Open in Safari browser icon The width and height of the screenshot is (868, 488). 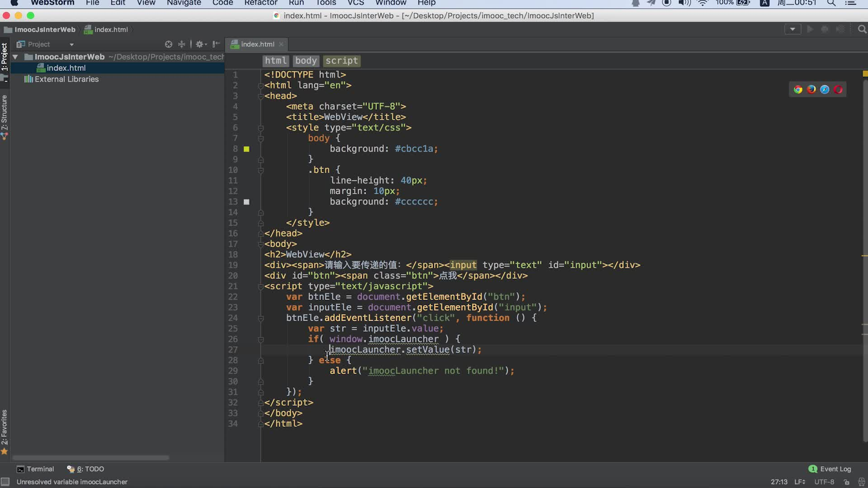point(825,89)
